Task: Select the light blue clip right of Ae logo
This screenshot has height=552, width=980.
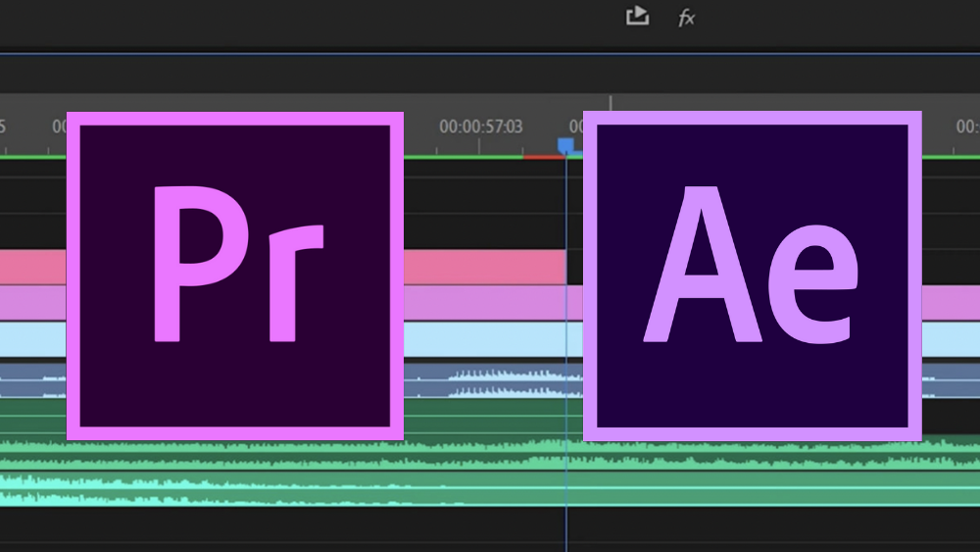Action: pyautogui.click(x=950, y=339)
